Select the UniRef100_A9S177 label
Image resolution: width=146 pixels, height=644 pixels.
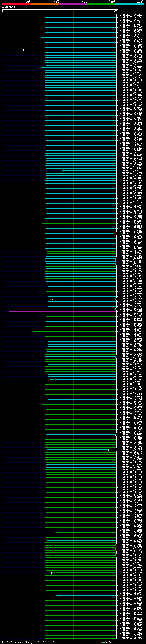(131, 82)
